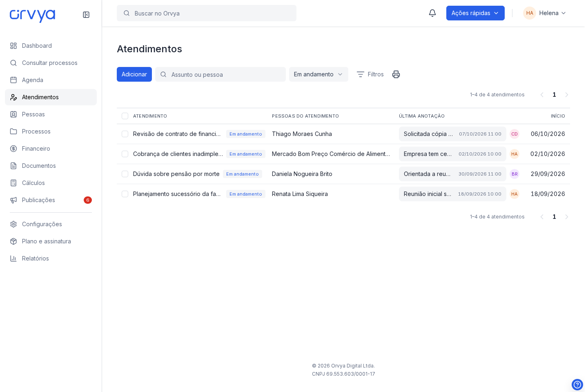
Task: Go to next page arrow at top
Action: pyautogui.click(x=567, y=95)
